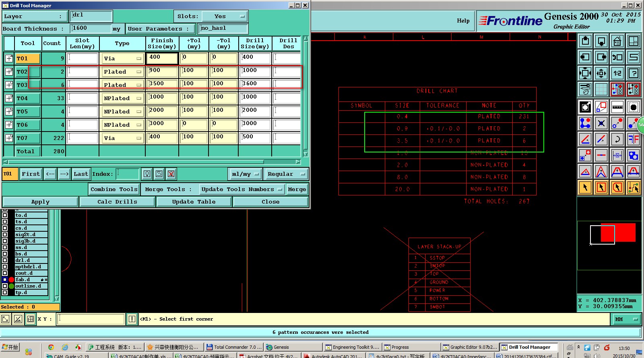Click the blue X snap-to-center icon

pyautogui.click(x=601, y=123)
